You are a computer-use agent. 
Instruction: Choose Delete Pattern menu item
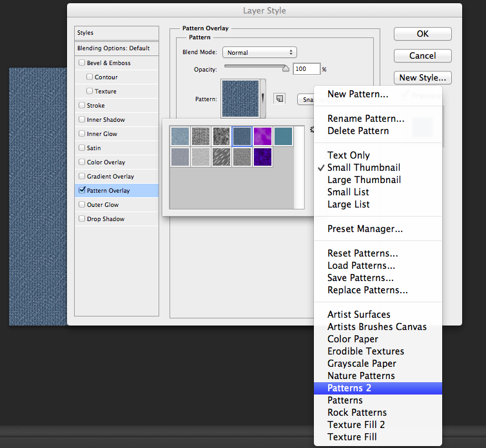pos(378,131)
